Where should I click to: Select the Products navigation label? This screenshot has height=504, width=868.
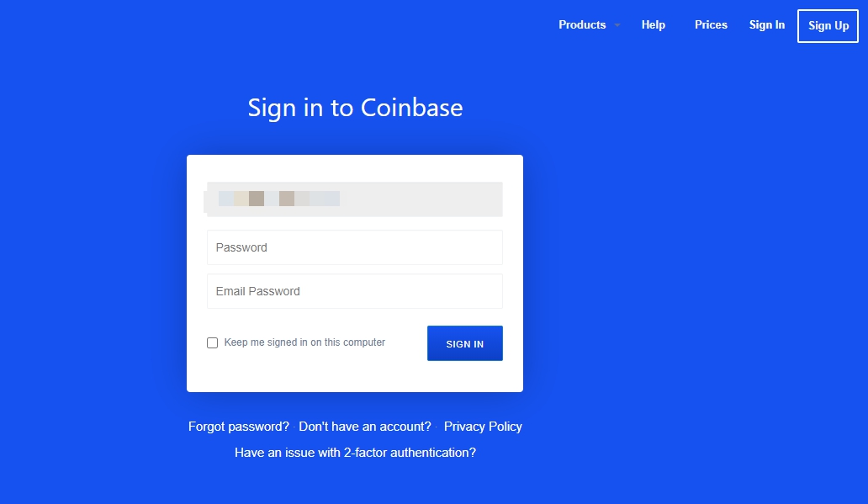581,25
